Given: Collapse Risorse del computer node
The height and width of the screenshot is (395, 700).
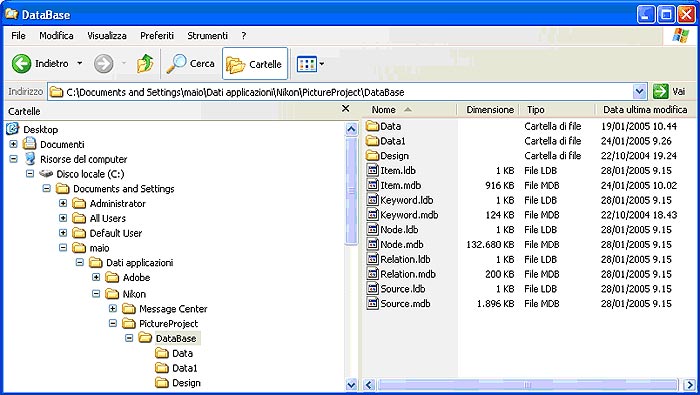Looking at the screenshot, I should [13, 159].
